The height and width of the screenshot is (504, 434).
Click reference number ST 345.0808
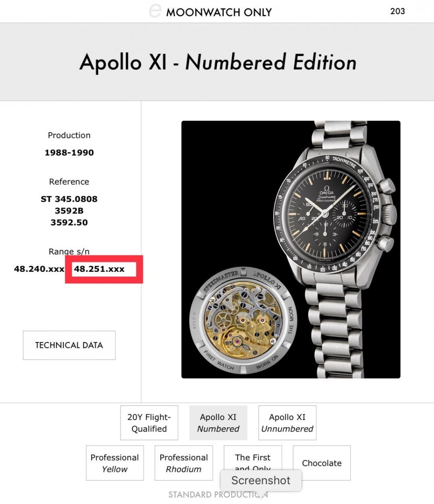(x=69, y=199)
